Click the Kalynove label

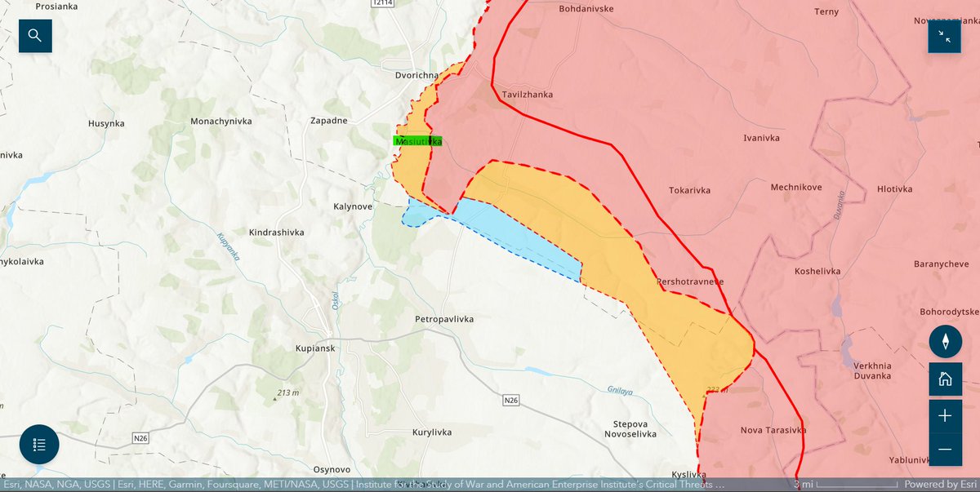[x=353, y=206]
